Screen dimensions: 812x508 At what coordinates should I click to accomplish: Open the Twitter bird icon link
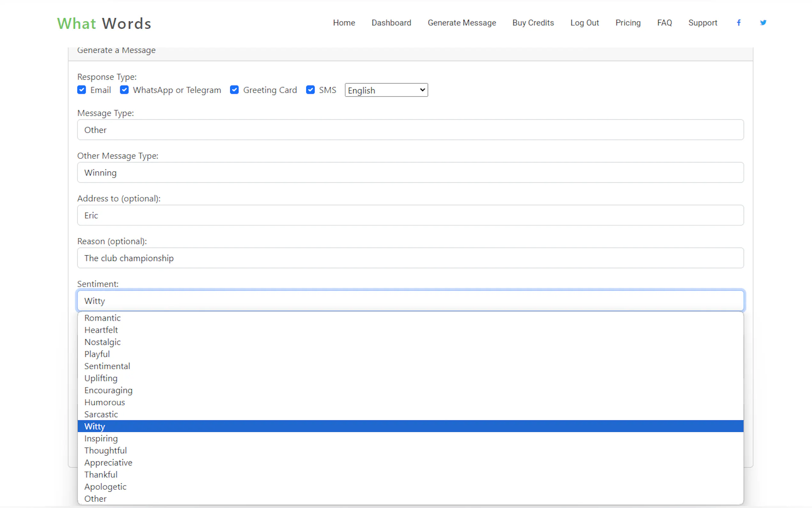(763, 22)
